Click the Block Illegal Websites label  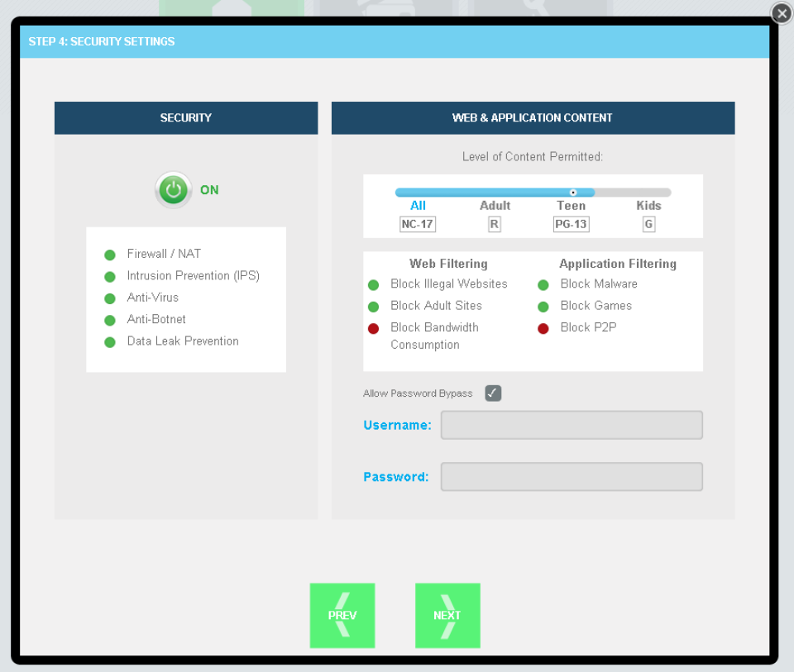[x=448, y=284]
